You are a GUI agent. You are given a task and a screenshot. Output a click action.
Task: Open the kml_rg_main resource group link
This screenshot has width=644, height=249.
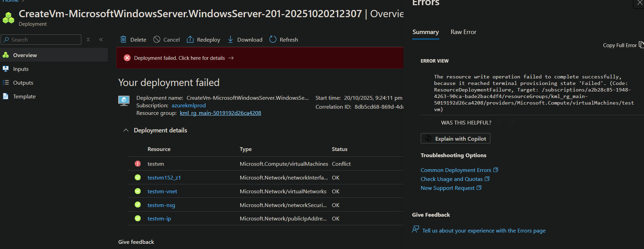point(220,113)
